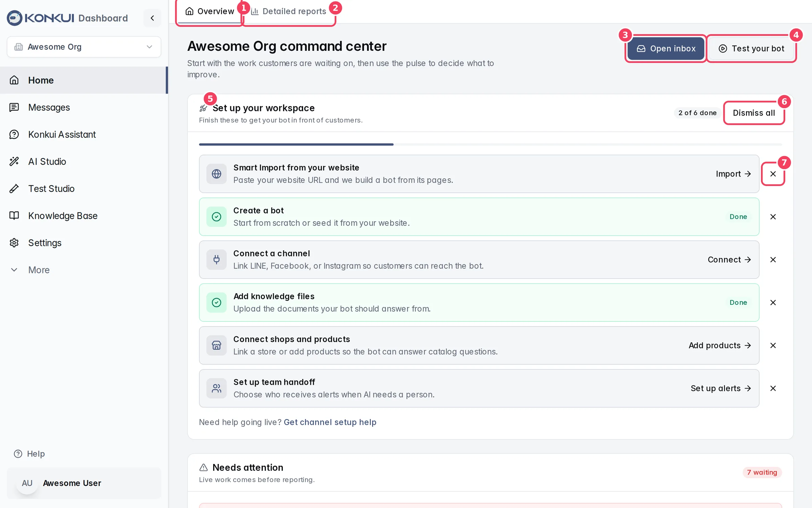Click the Needs attention warning icon
This screenshot has height=508, width=812.
click(x=203, y=468)
